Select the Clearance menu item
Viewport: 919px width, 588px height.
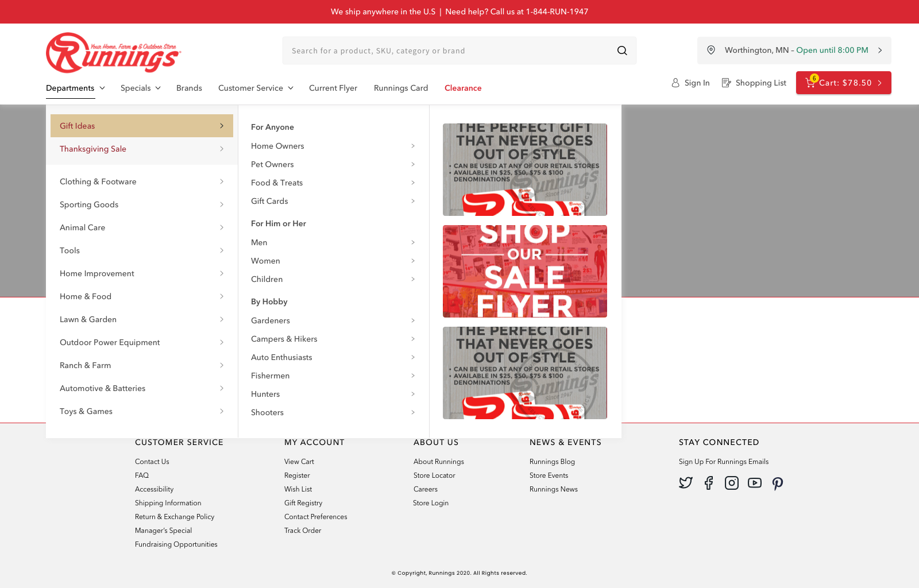click(x=463, y=88)
